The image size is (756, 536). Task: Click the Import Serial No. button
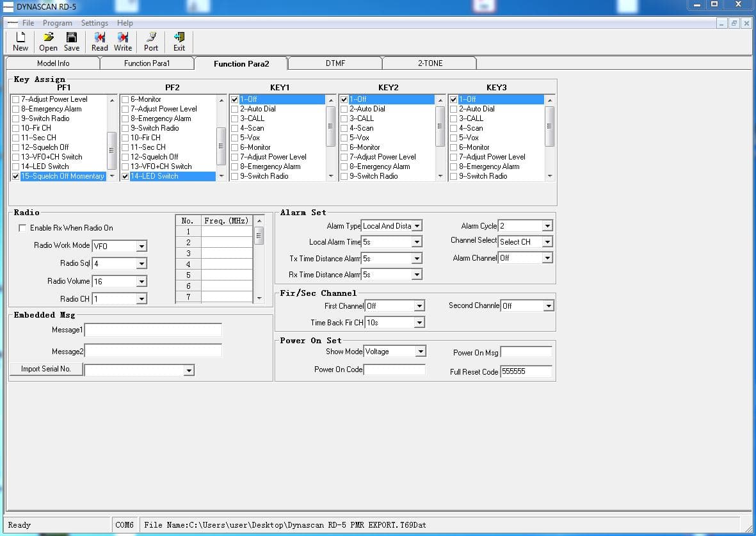pyautogui.click(x=46, y=369)
